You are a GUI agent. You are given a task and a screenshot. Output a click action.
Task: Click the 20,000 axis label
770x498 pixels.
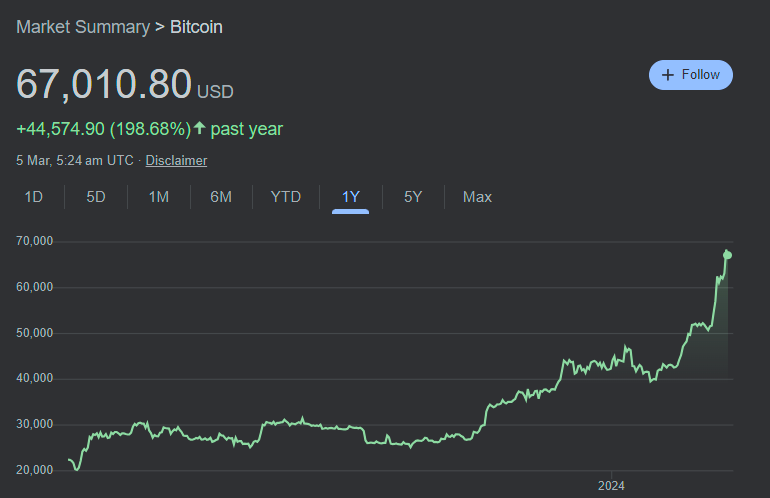34,470
